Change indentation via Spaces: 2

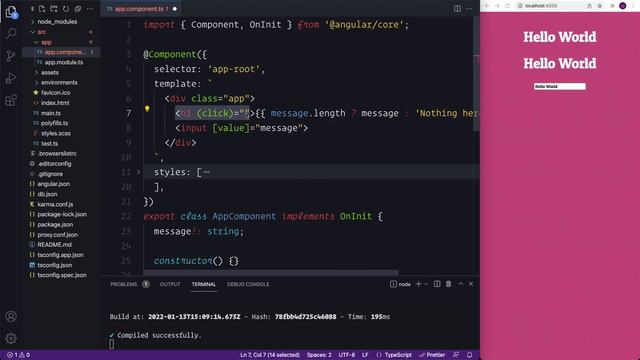[x=319, y=355]
